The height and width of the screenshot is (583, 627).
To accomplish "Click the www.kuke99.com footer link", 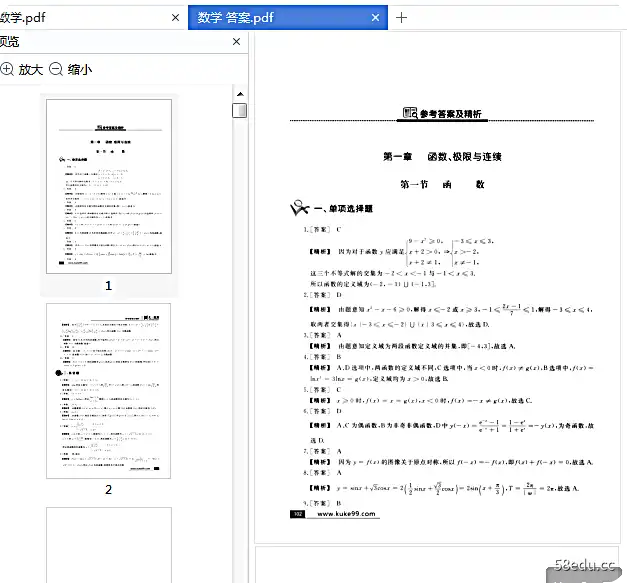I will pos(346,514).
